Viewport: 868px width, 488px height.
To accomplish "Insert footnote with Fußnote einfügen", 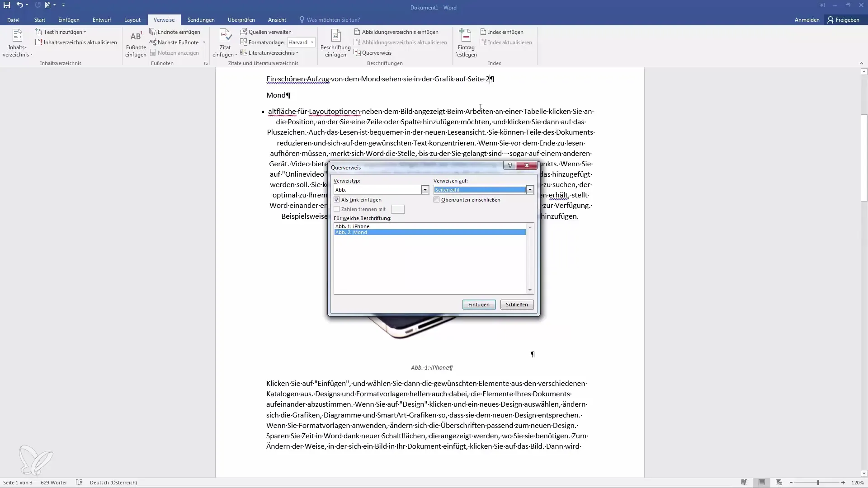I will point(136,44).
